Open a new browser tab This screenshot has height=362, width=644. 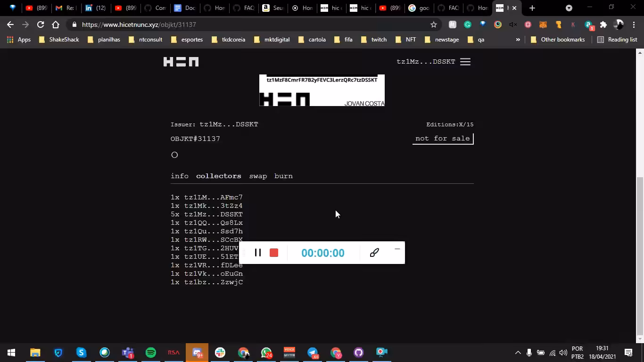[532, 8]
